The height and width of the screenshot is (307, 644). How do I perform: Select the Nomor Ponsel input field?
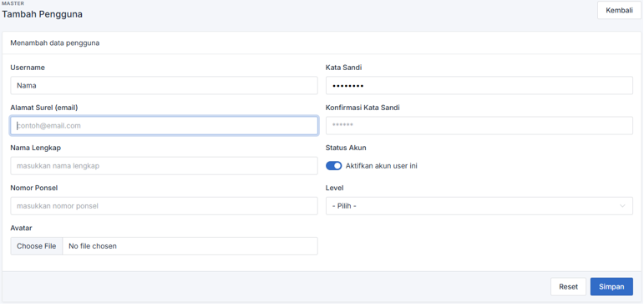(164, 205)
